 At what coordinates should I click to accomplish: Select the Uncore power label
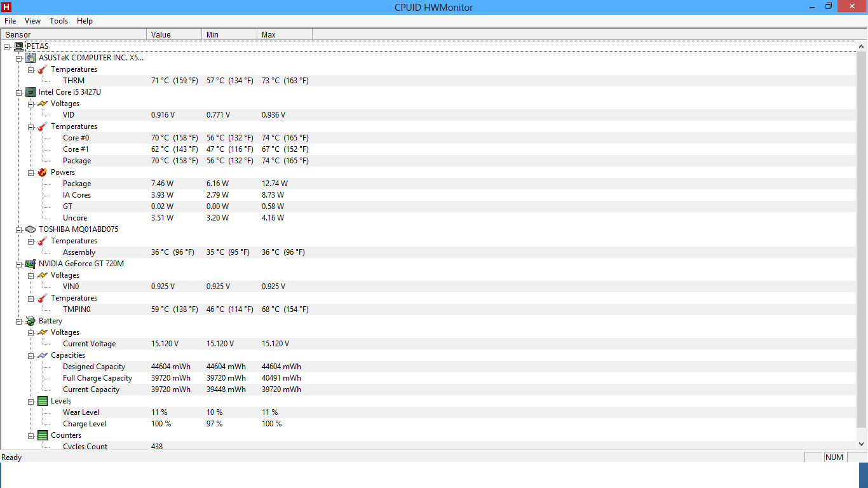[x=75, y=218]
